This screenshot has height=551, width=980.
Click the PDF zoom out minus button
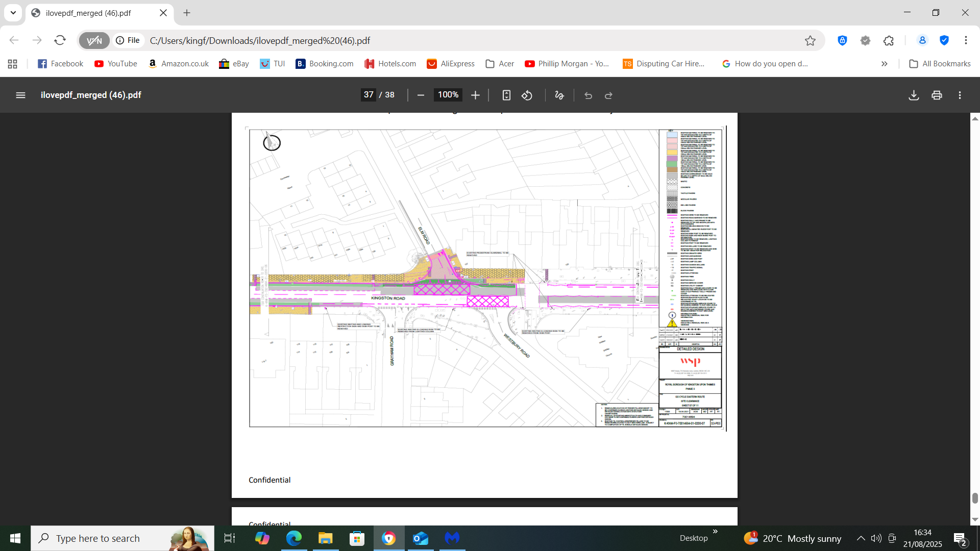[421, 95]
